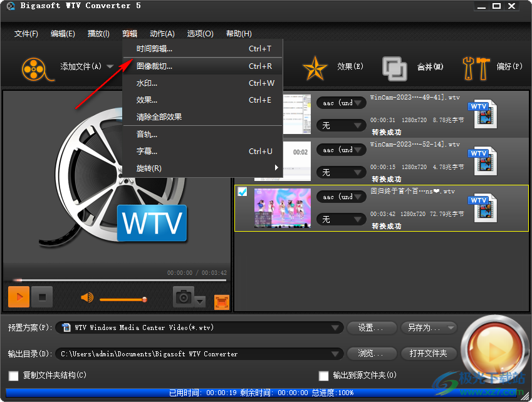Viewport: 532px width, 402px height.
Task: Open the Play (播放) menu
Action: [98, 34]
